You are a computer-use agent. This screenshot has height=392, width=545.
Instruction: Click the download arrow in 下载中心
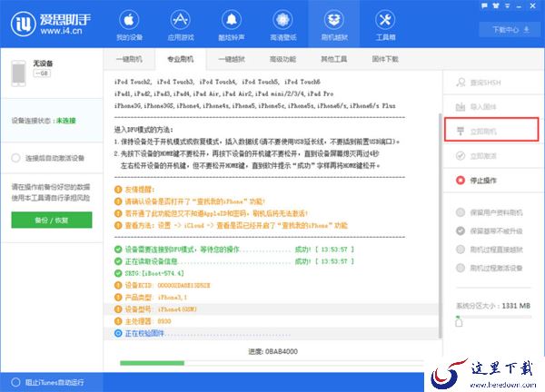(x=527, y=29)
